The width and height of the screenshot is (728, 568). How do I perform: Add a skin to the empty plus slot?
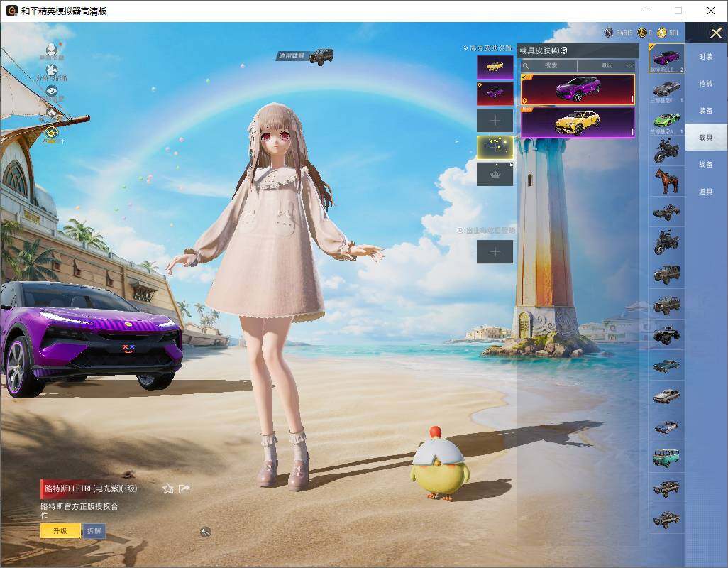click(495, 121)
